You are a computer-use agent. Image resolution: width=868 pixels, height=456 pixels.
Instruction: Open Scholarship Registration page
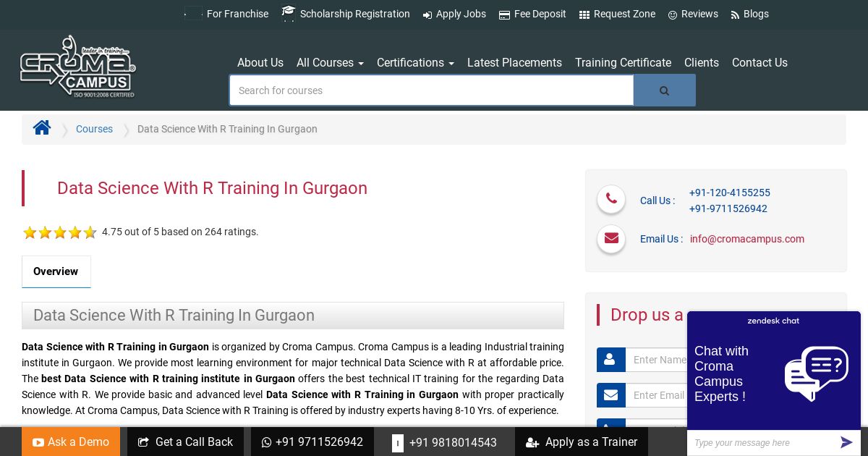coord(354,14)
